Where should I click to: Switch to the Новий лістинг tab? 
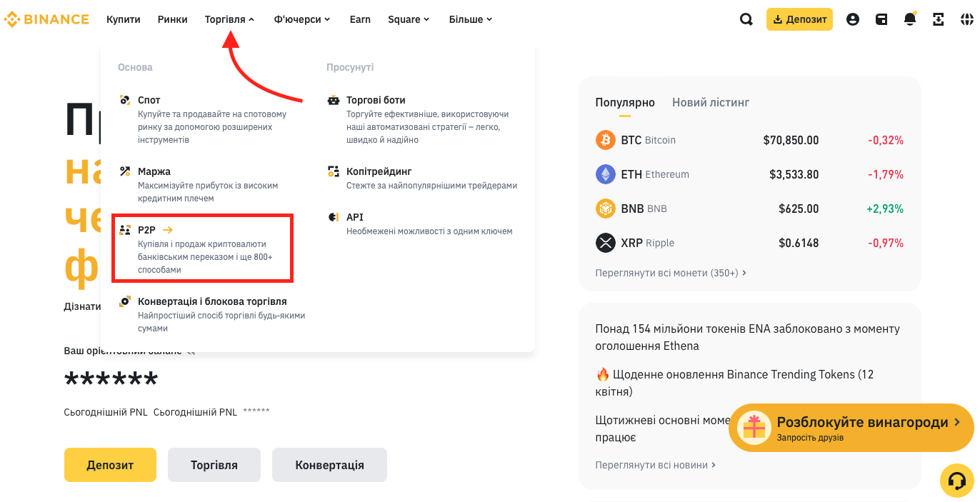tap(711, 103)
